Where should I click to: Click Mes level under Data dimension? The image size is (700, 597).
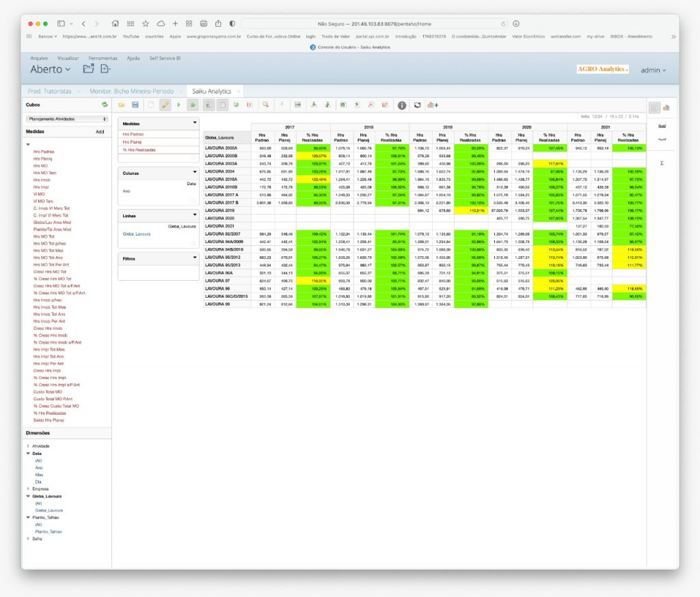[39, 475]
